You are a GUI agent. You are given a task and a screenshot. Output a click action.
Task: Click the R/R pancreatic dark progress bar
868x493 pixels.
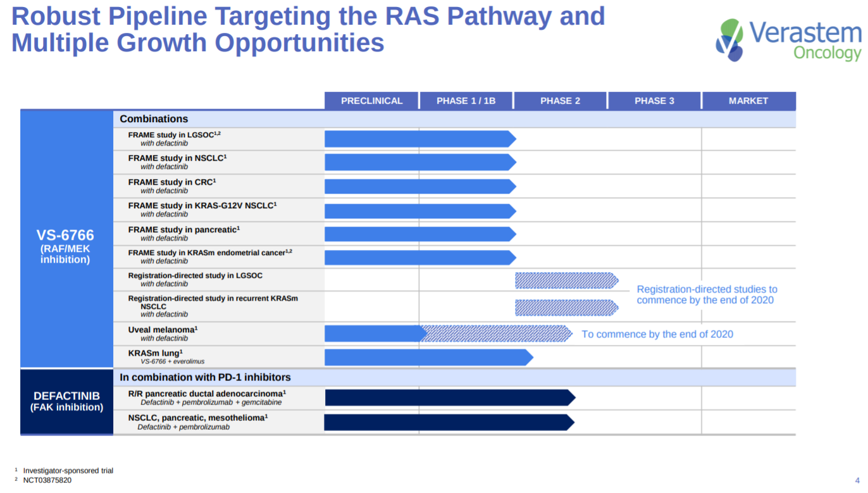click(x=450, y=397)
